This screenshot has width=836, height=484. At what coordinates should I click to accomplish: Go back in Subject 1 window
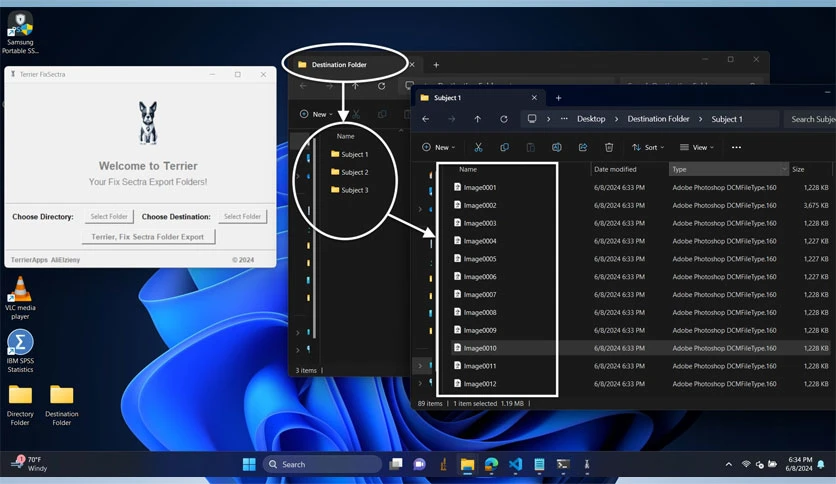[x=425, y=119]
